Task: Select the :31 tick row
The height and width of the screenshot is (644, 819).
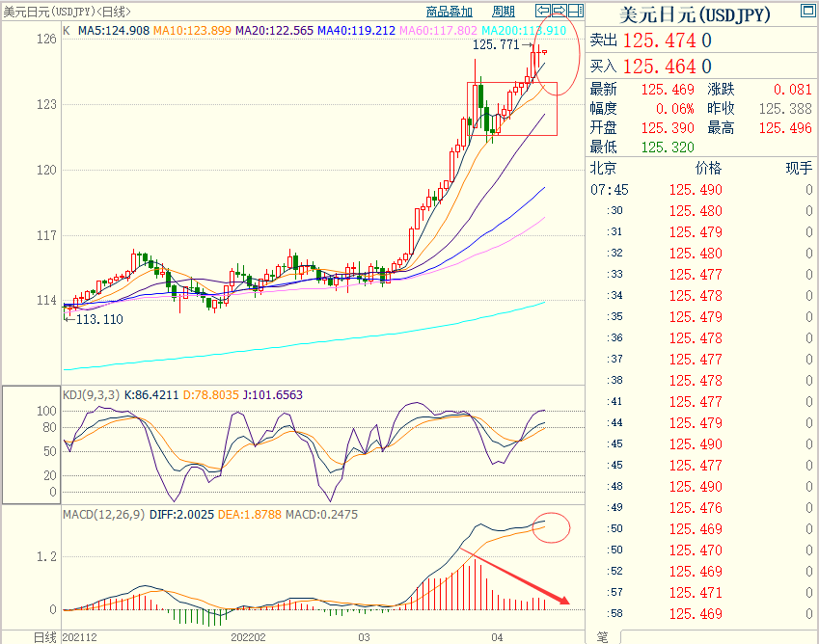Action: tap(701, 231)
